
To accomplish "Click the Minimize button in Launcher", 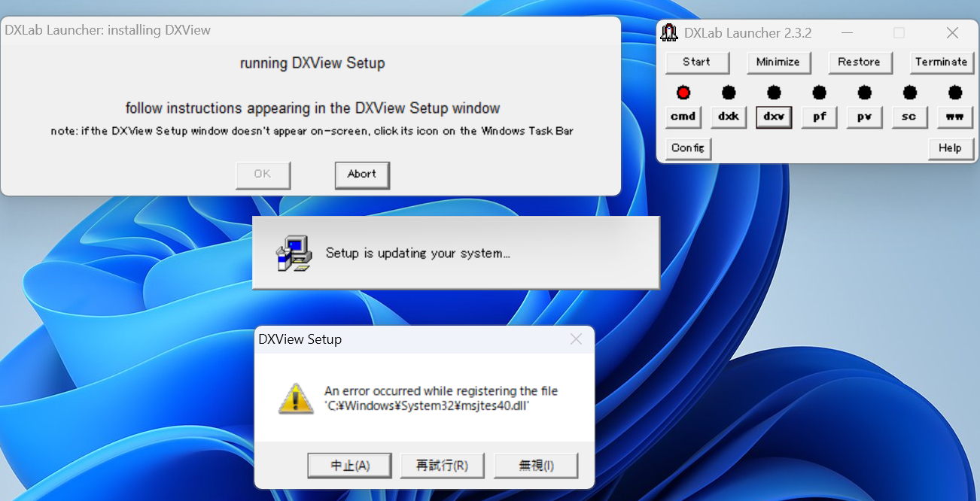I will pyautogui.click(x=778, y=62).
